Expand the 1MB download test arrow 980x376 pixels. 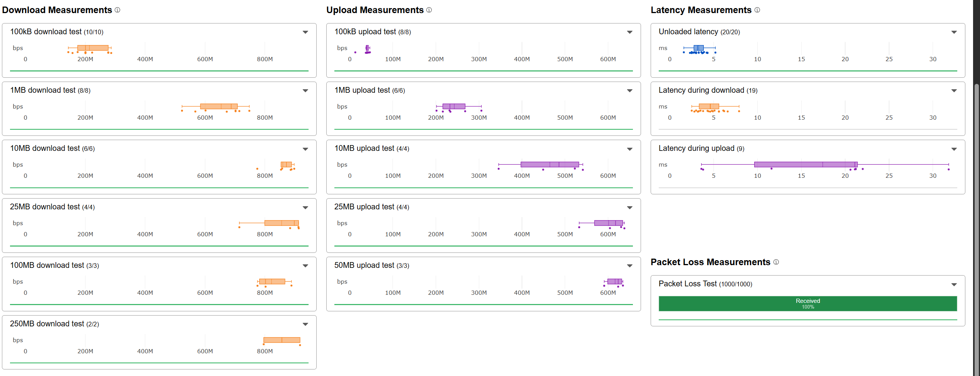tap(305, 91)
